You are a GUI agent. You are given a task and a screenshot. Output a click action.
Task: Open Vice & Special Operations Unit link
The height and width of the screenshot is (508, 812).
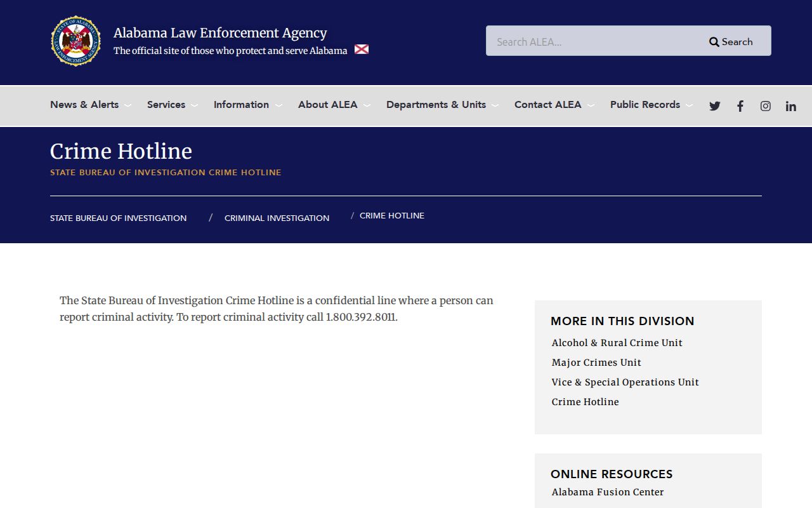625,382
